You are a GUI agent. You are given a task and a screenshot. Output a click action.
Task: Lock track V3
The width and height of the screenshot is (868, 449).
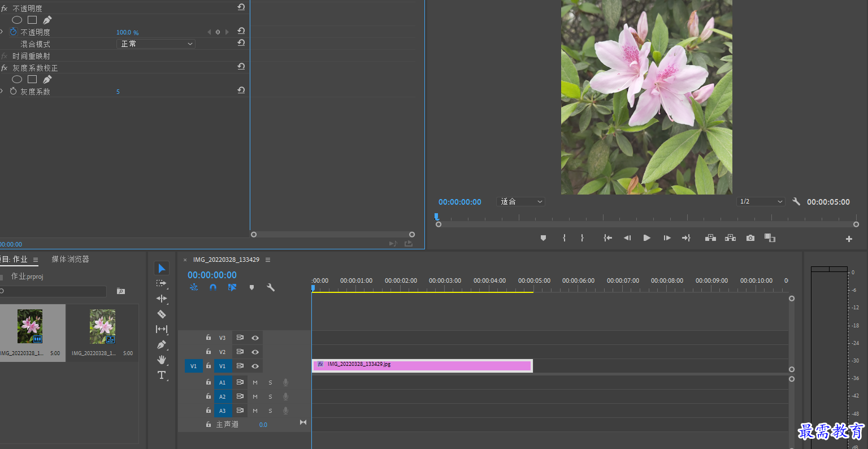point(209,337)
